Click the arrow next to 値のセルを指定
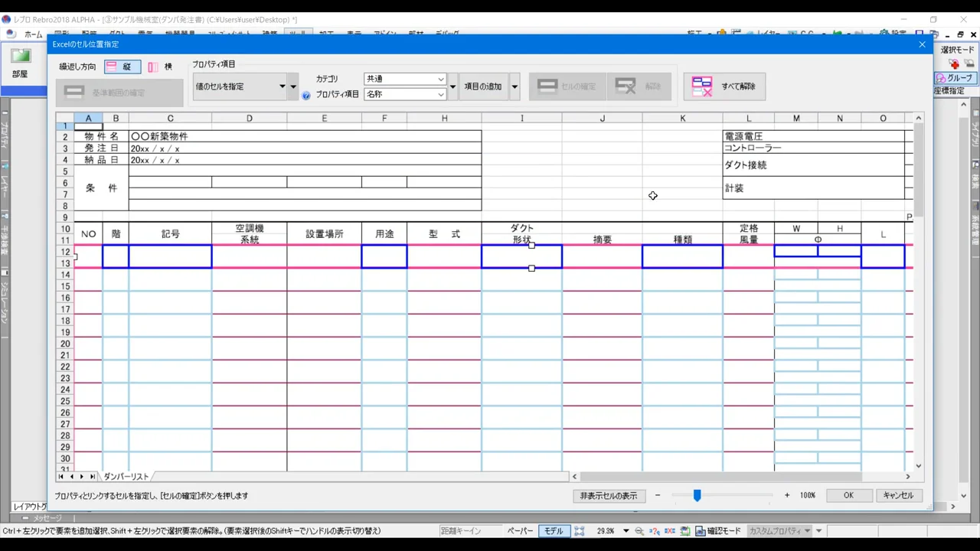This screenshot has width=980, height=551. coord(292,86)
